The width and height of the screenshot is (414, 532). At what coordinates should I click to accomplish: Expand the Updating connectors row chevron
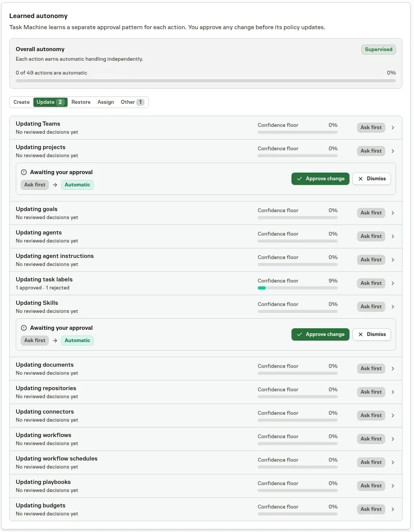coord(393,416)
